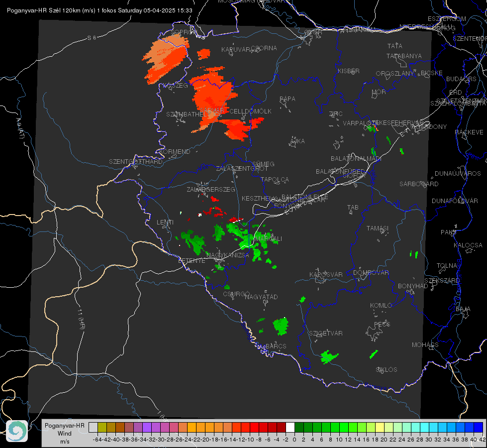
Task: Select the white legend swatch between -2 and 0
Action: (290, 427)
